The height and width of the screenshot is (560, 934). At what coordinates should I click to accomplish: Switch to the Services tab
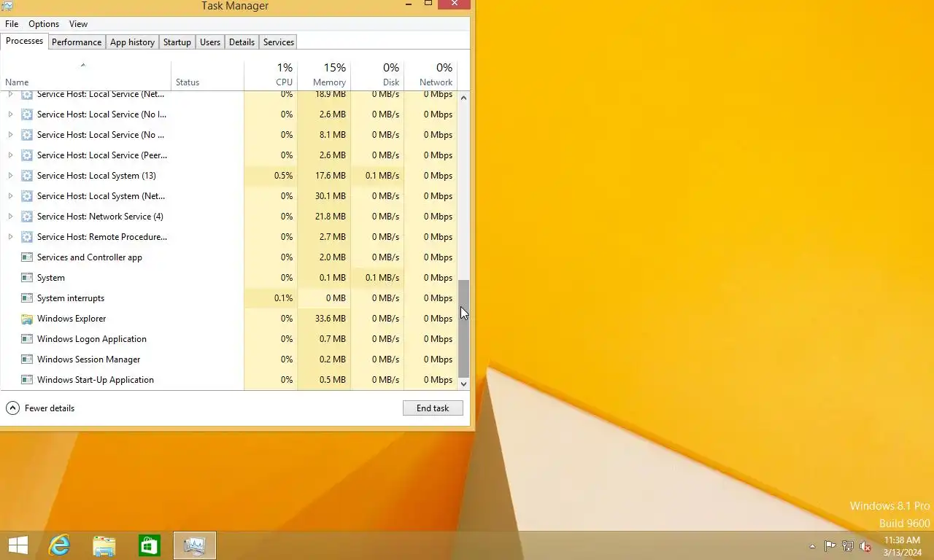[279, 42]
